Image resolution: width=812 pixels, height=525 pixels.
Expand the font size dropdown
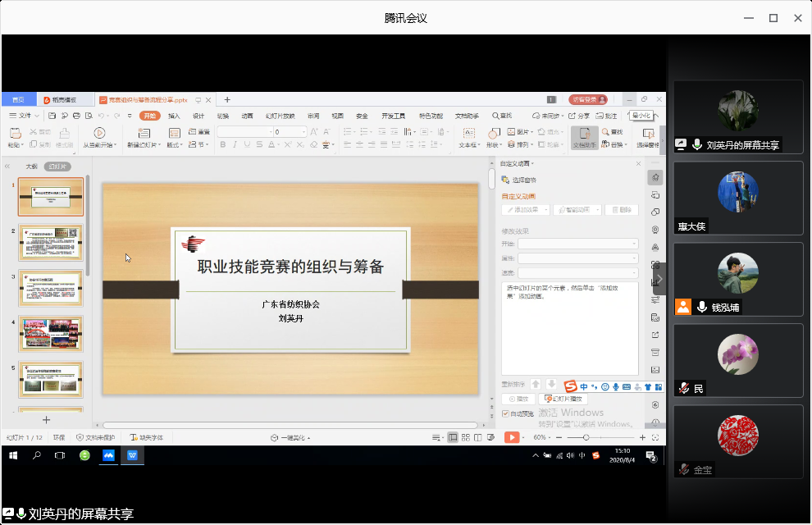[x=303, y=132]
